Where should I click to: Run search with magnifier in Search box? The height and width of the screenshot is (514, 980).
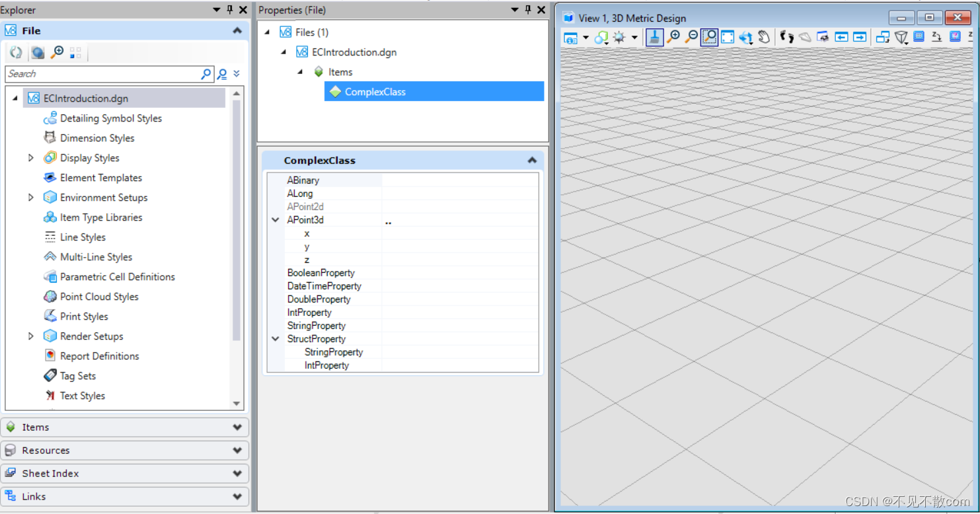[206, 74]
